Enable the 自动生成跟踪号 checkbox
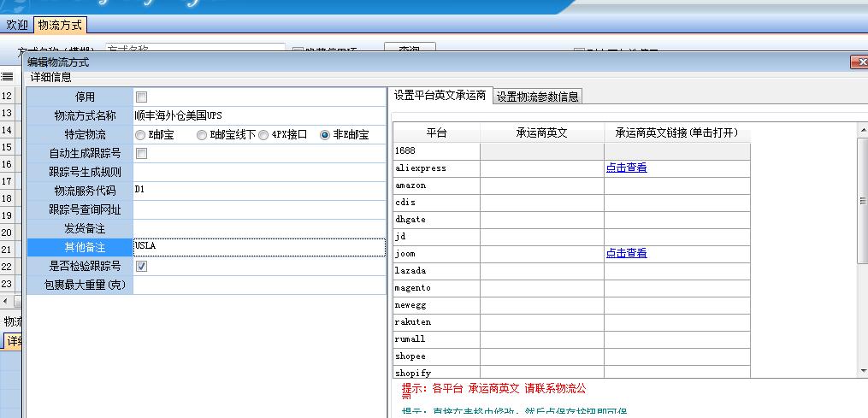 [x=141, y=153]
